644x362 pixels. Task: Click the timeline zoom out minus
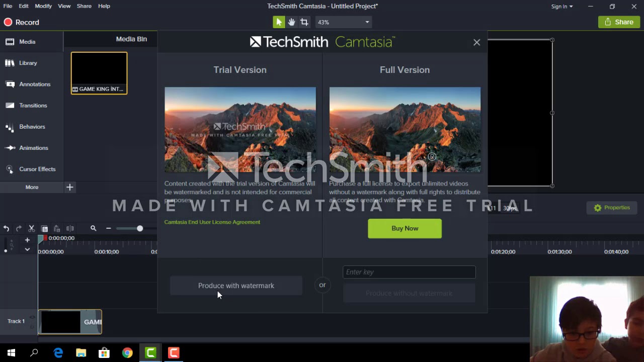point(108,228)
